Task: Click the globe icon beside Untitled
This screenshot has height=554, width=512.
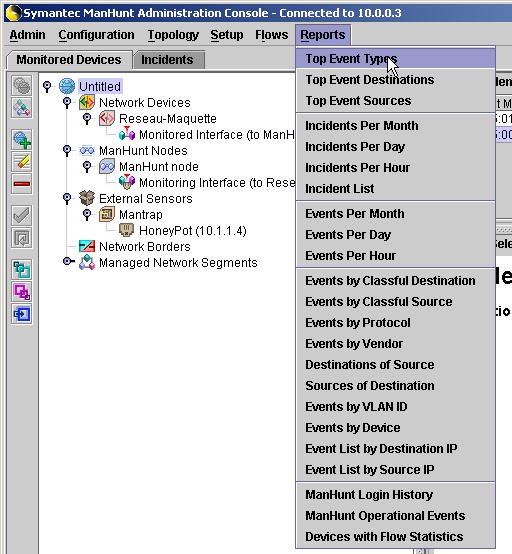Action: 67,86
